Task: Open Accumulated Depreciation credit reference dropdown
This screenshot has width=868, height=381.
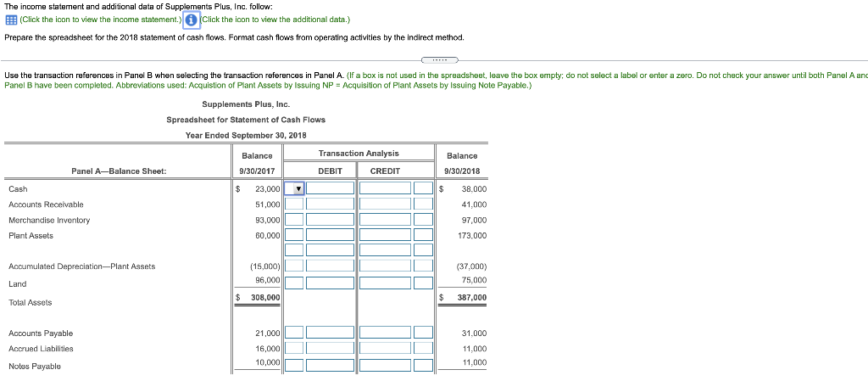Action: coord(424,266)
